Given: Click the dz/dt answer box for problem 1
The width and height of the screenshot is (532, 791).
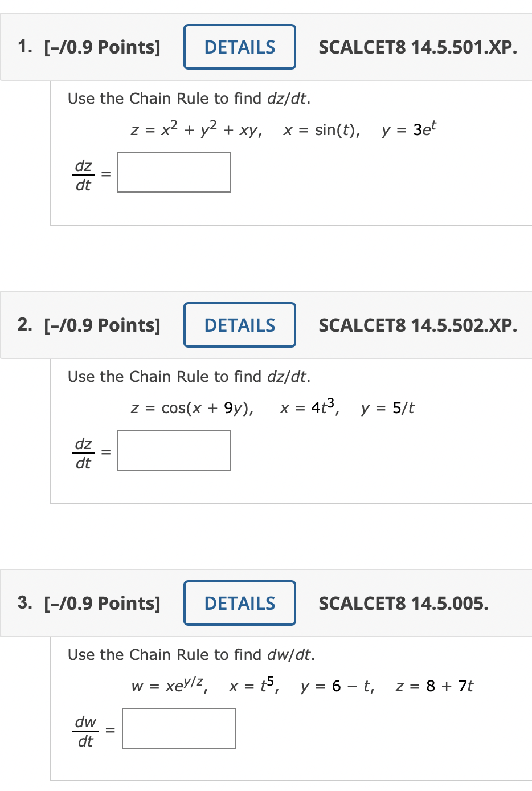Looking at the screenshot, I should coord(174,172).
